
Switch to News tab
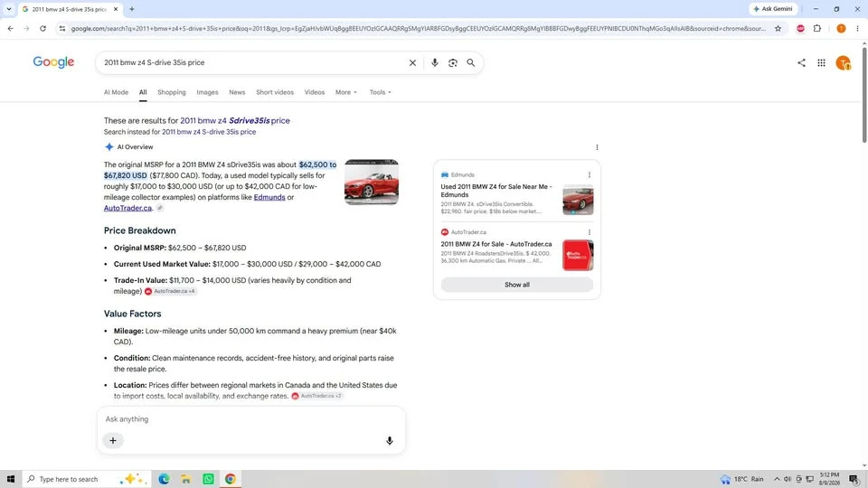tap(237, 92)
